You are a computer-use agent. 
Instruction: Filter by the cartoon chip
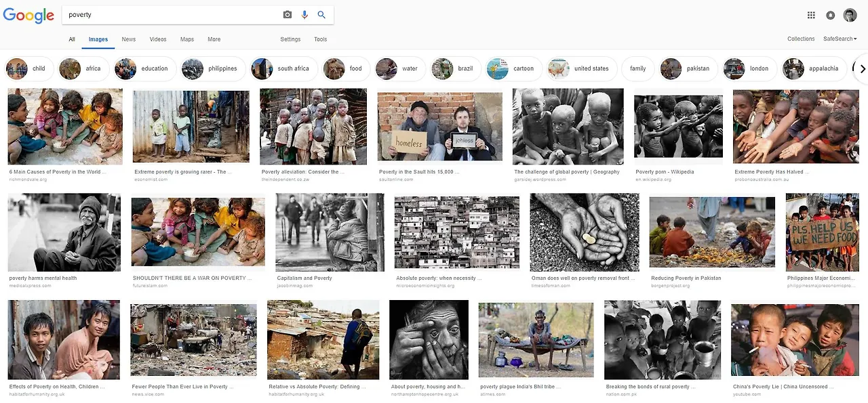[x=513, y=68]
